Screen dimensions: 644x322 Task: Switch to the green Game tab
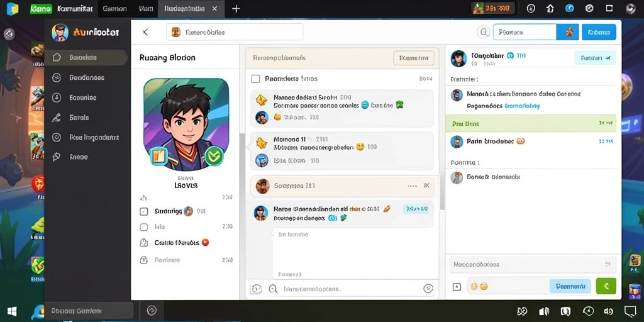(x=42, y=9)
